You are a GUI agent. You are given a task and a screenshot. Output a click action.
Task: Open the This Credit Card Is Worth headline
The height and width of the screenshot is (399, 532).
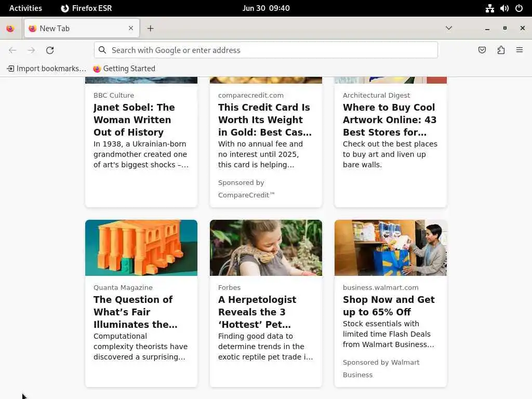264,120
